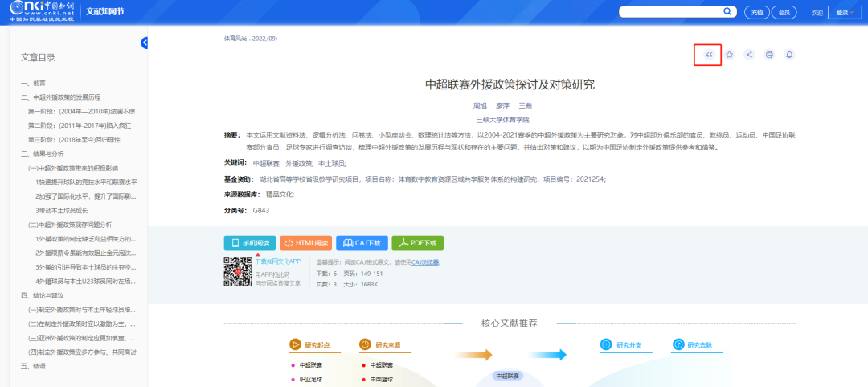The width and height of the screenshot is (868, 387).
Task: Click the 研究起点 circular icon
Action: click(295, 344)
